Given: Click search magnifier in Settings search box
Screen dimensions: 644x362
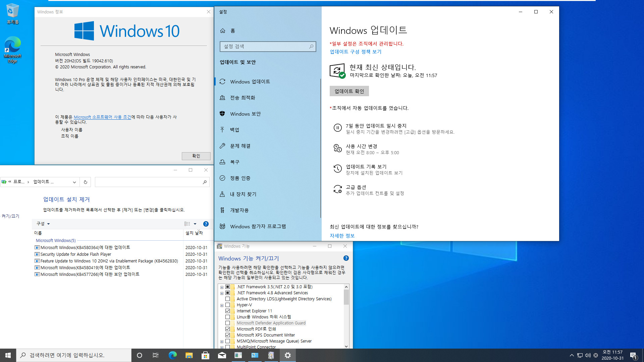Looking at the screenshot, I should (x=311, y=47).
